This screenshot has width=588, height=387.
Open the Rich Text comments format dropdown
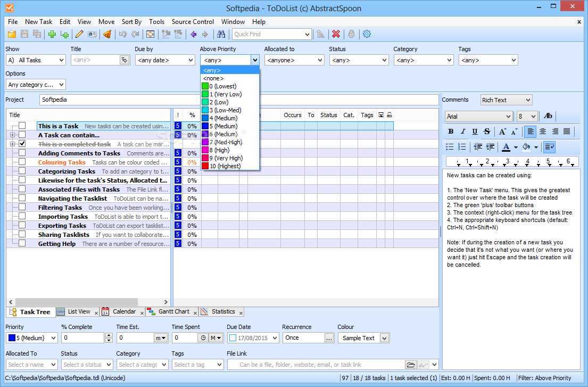tap(506, 100)
